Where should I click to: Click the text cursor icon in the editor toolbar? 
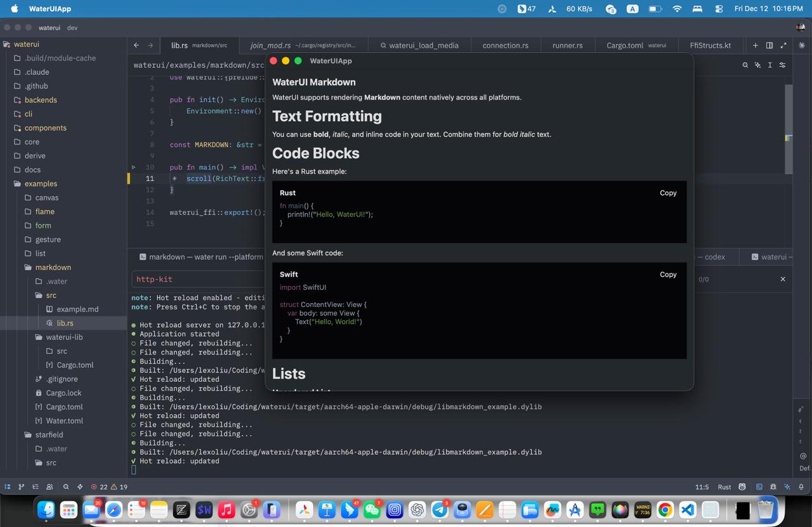coord(770,65)
